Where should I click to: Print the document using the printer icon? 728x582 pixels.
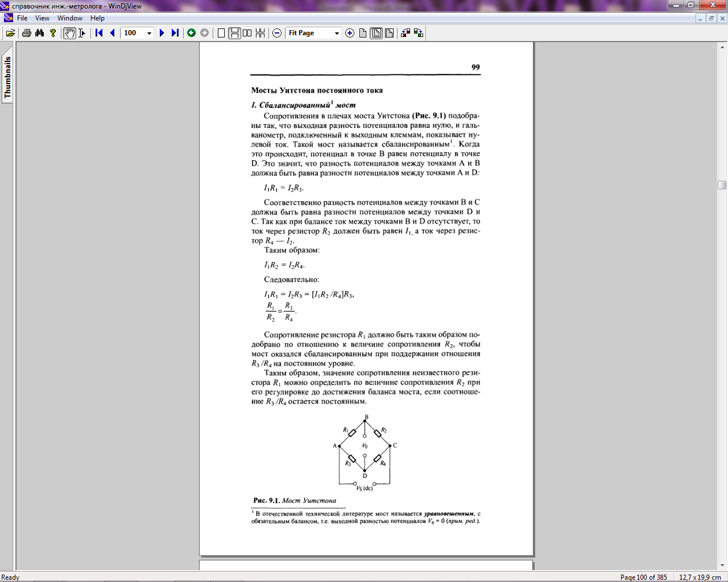[x=26, y=33]
